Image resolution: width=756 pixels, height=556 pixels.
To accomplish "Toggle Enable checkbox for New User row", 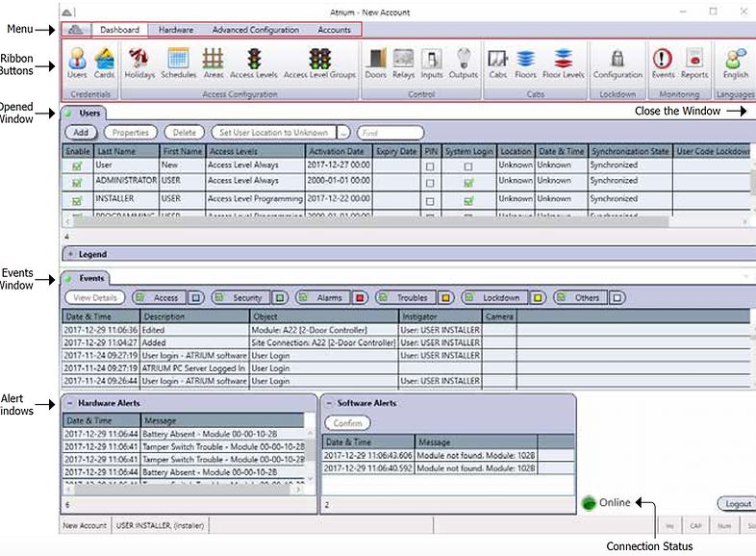I will click(x=77, y=166).
